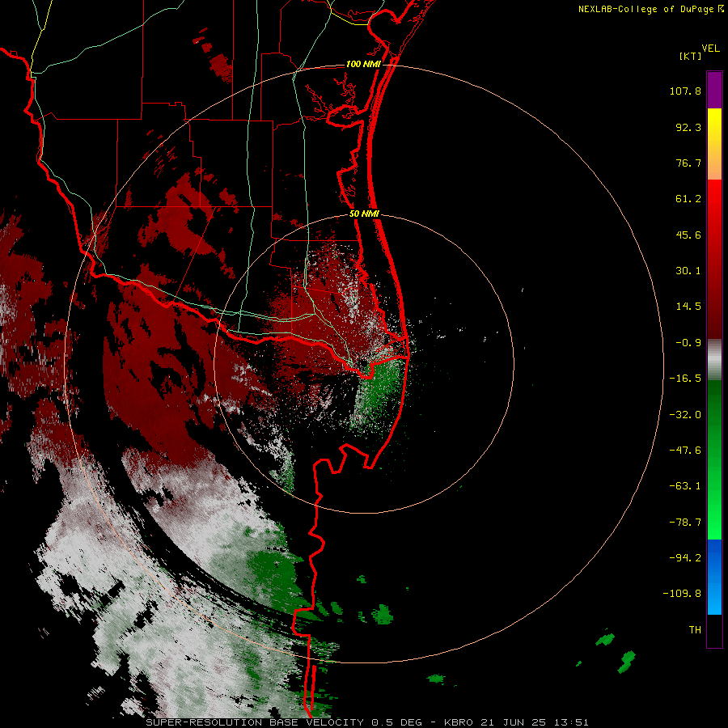Screen dimensions: 728x728
Task: Click the -47.6 scale value
Action: click(x=685, y=451)
